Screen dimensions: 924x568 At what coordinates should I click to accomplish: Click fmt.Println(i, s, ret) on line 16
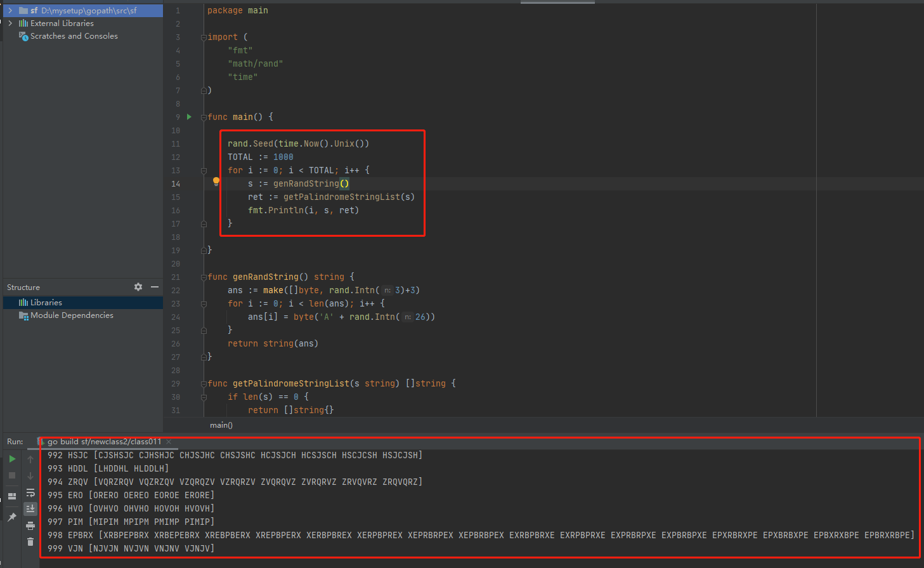click(304, 211)
